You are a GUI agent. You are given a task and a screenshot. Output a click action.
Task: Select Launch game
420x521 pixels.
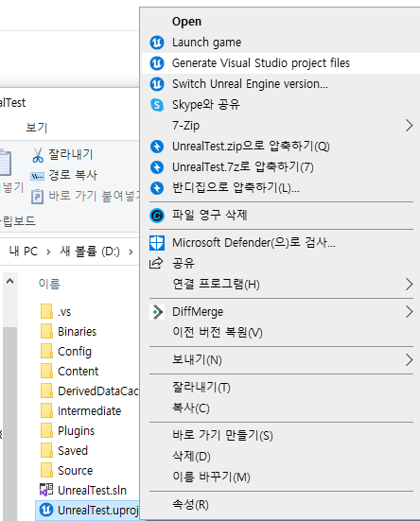point(206,43)
